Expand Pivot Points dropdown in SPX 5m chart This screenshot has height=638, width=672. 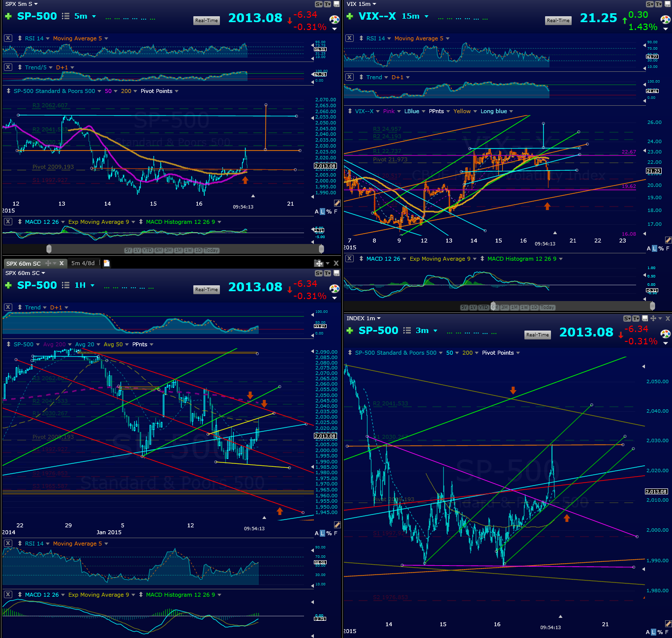point(177,91)
